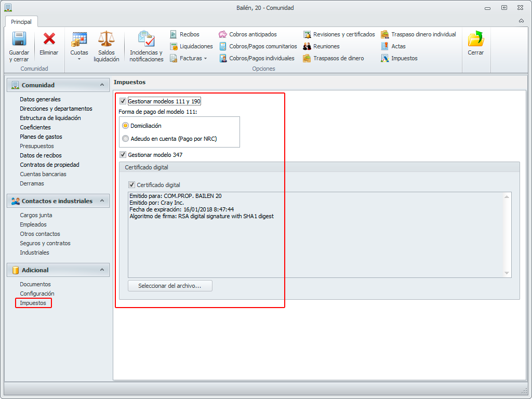This screenshot has height=399, width=532.
Task: Open Otros contactos
Action: tap(39, 234)
